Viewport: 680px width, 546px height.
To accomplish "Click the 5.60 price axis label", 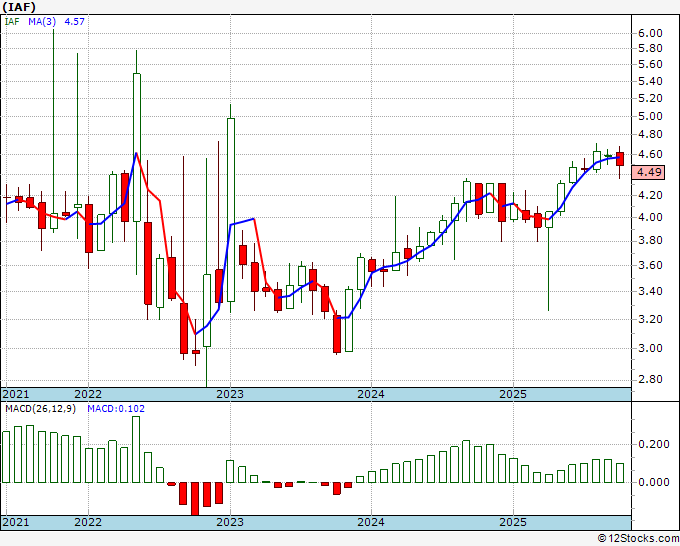I will coord(650,64).
